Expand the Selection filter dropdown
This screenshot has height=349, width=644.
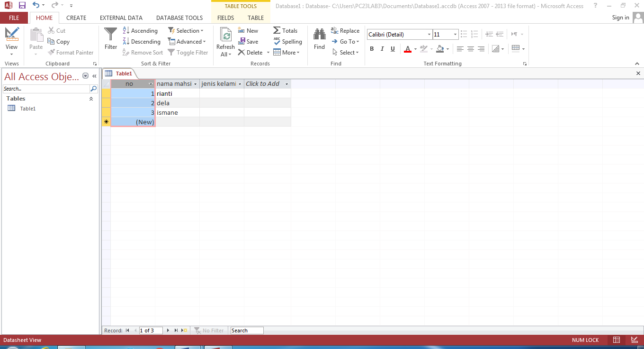pyautogui.click(x=186, y=31)
